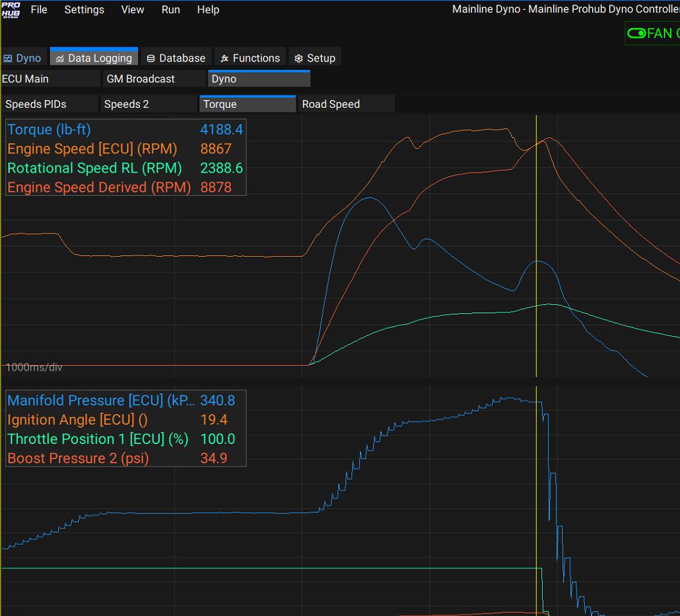Select the Dyno sub-tab under Data Logging
The height and width of the screenshot is (616, 680).
259,79
